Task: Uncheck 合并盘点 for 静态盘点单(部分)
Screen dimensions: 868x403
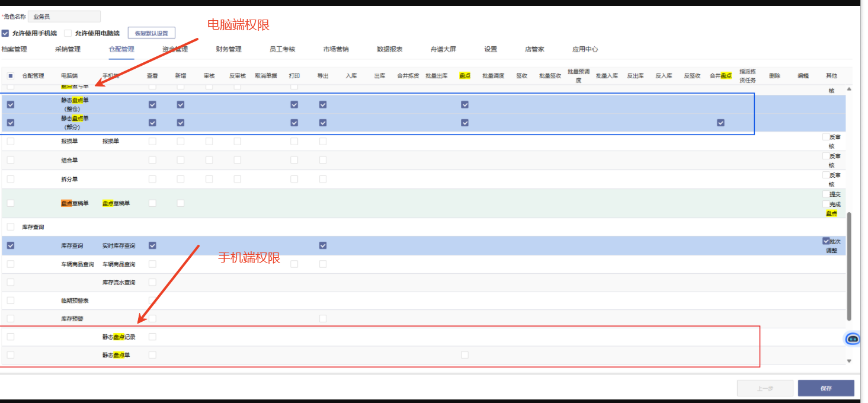Action: tap(720, 123)
